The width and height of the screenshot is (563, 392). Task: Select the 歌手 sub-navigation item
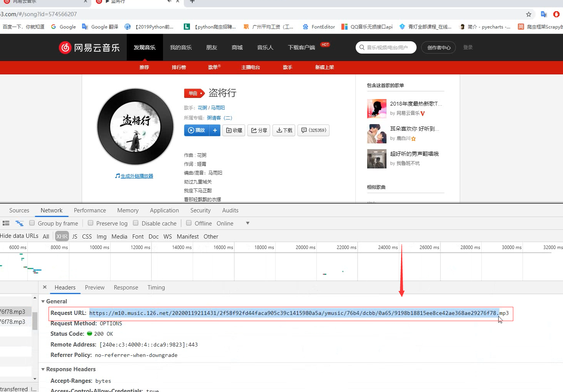coord(287,67)
